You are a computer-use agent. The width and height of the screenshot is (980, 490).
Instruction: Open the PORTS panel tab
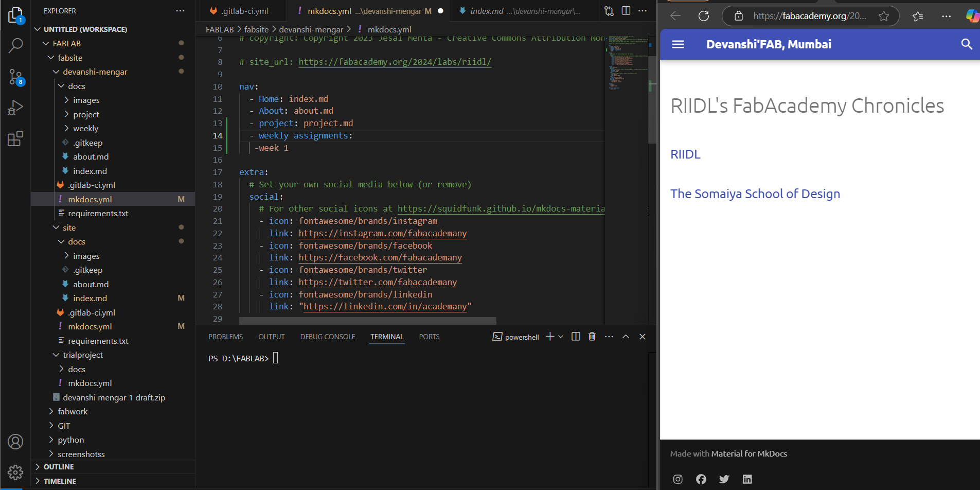(429, 337)
